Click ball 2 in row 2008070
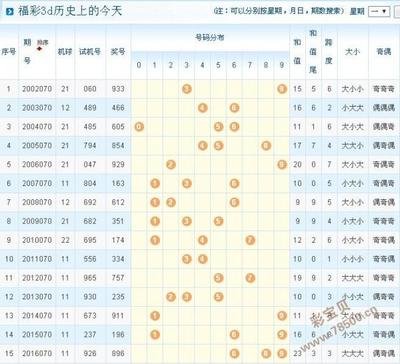 click(x=171, y=202)
